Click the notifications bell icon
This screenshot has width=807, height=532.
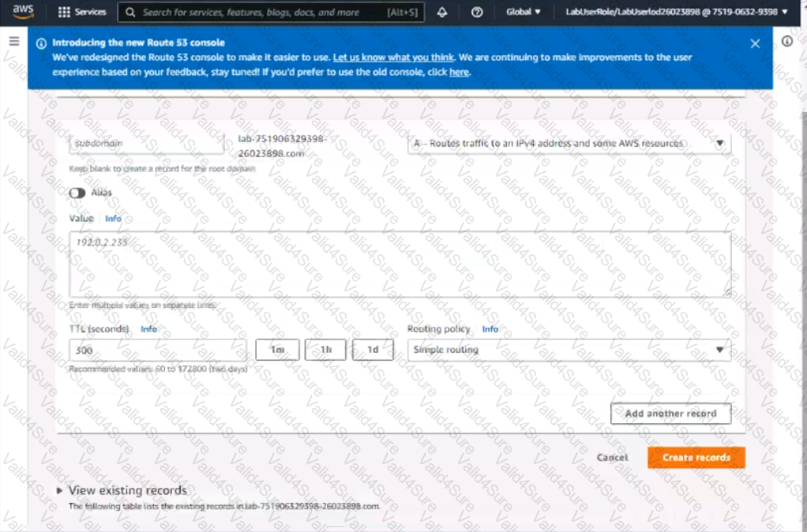point(442,12)
